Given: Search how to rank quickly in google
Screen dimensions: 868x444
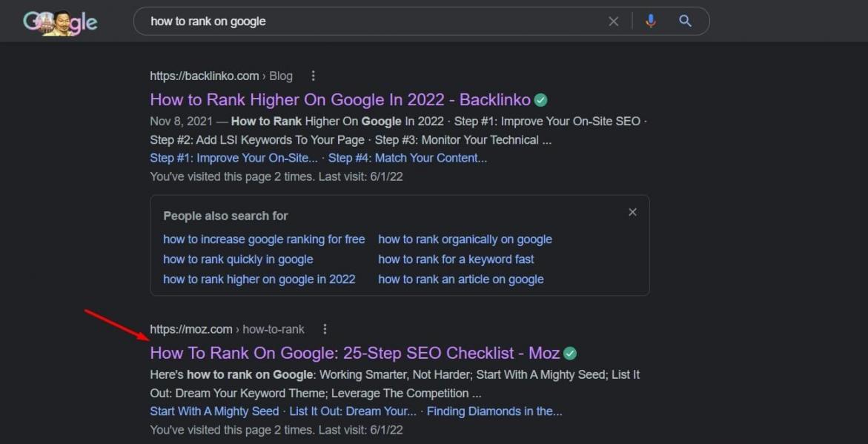Looking at the screenshot, I should (238, 259).
